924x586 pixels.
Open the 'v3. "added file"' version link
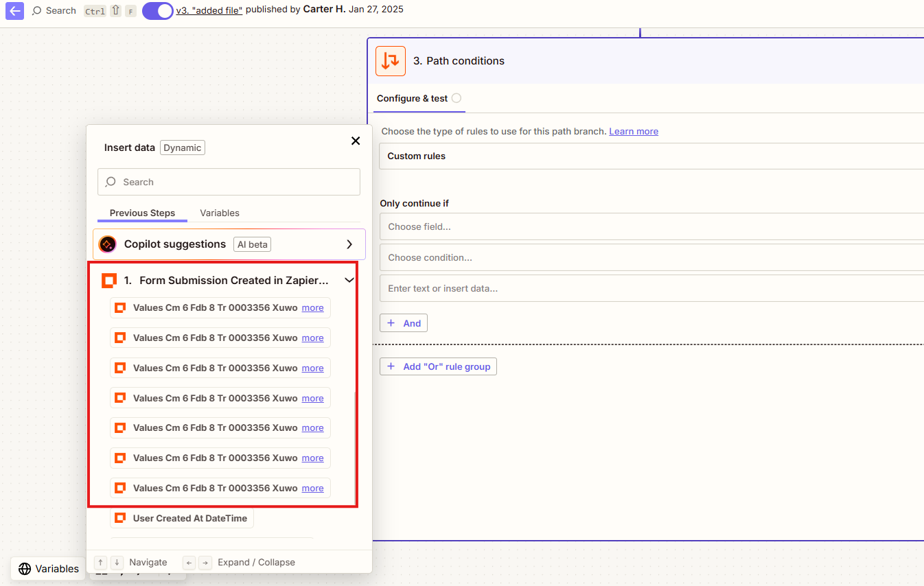click(209, 10)
